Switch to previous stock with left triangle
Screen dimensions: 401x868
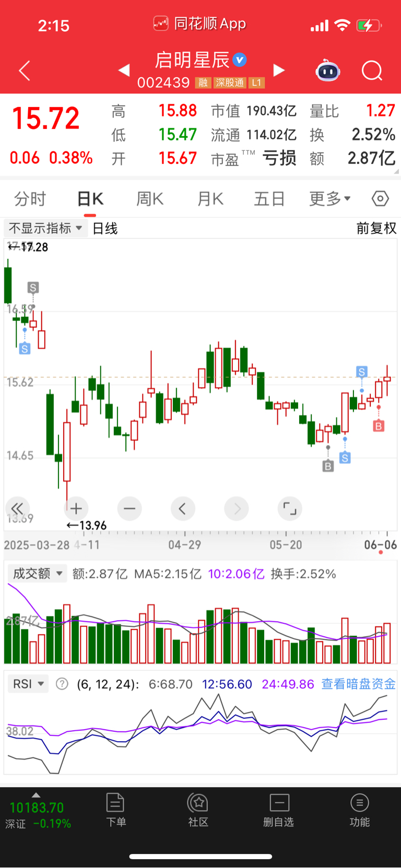(x=124, y=70)
